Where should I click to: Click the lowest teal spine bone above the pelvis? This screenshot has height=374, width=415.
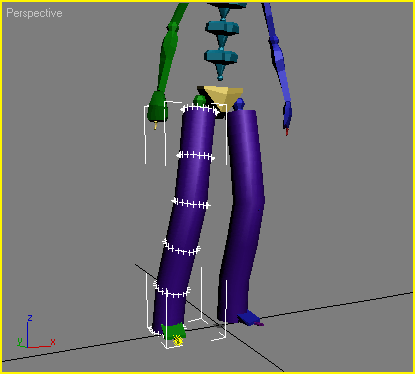[x=221, y=63]
